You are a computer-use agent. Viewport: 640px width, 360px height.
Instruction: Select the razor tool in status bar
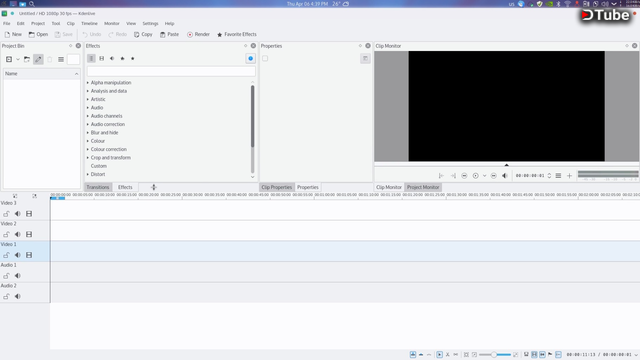click(x=448, y=355)
